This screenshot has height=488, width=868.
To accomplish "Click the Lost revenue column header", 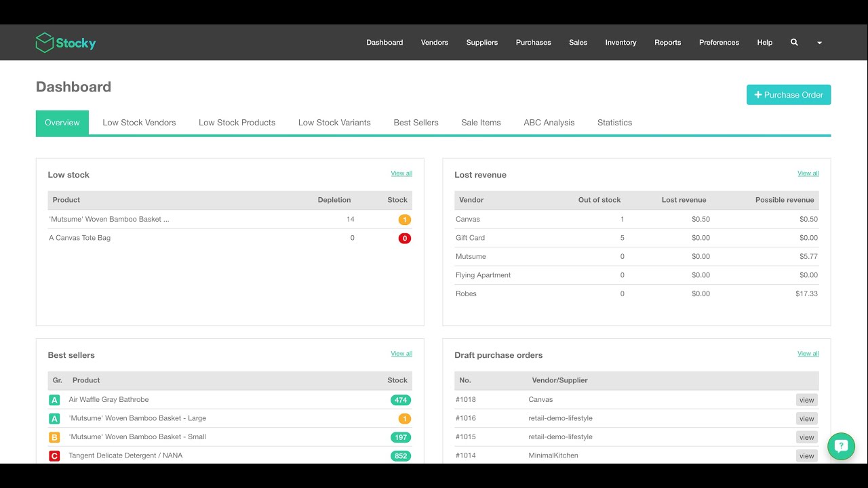I will (684, 200).
